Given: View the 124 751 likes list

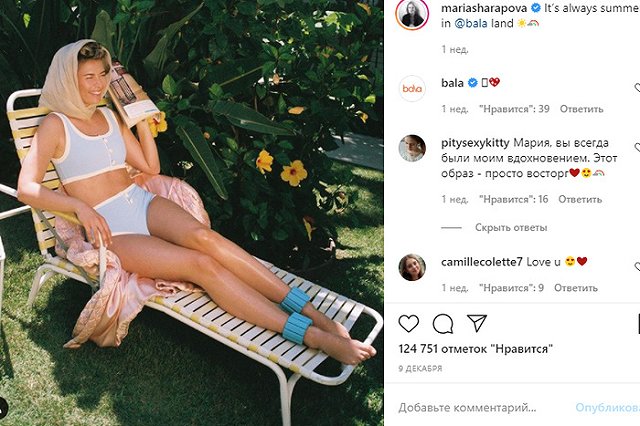Looking at the screenshot, I should coord(476,349).
